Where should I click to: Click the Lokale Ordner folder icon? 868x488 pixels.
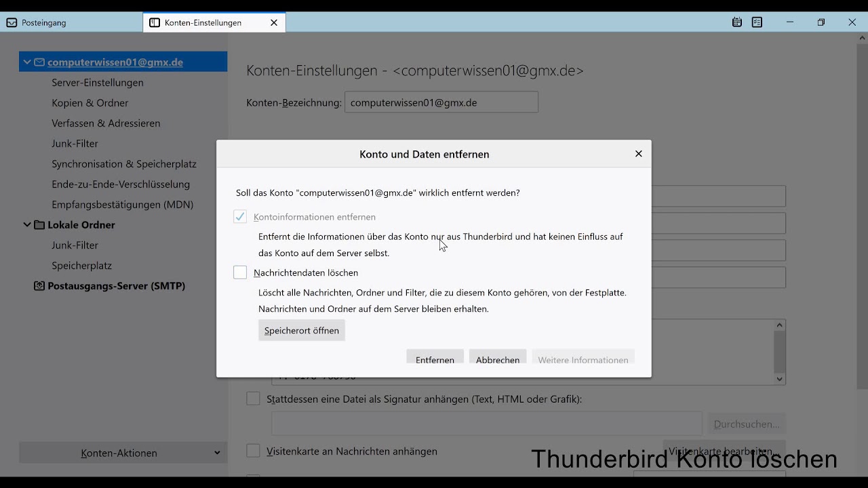pyautogui.click(x=39, y=225)
